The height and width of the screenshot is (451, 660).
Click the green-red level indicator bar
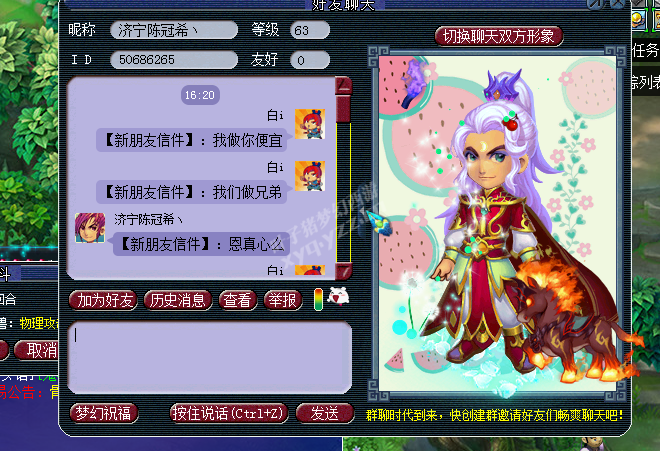tap(319, 299)
